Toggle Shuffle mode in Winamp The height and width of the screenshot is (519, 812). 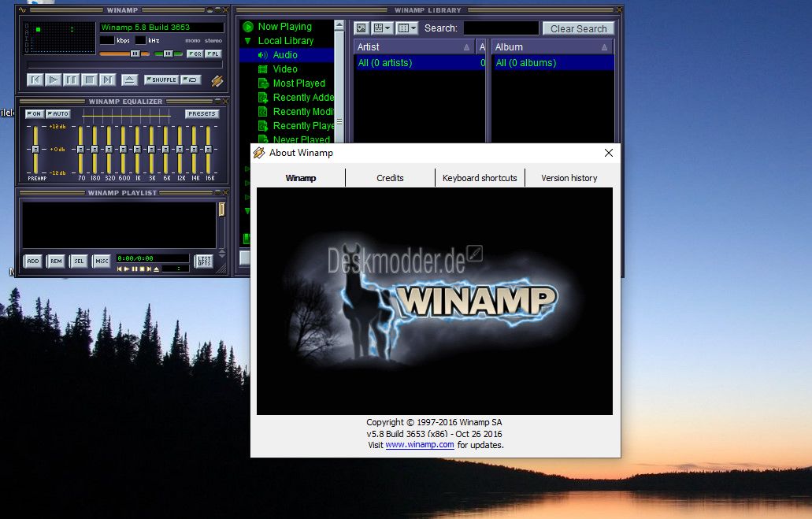(161, 80)
